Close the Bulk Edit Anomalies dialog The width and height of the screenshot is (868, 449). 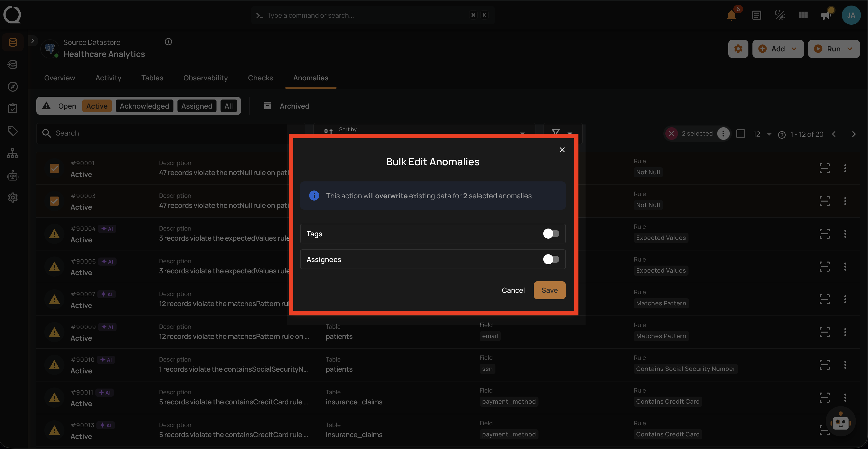[x=562, y=149]
